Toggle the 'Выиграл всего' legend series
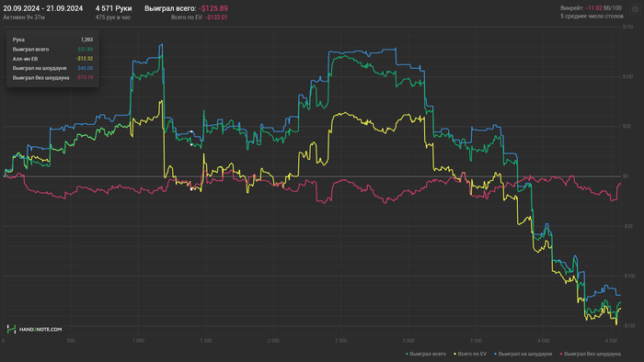This screenshot has height=362, width=644. (x=425, y=354)
